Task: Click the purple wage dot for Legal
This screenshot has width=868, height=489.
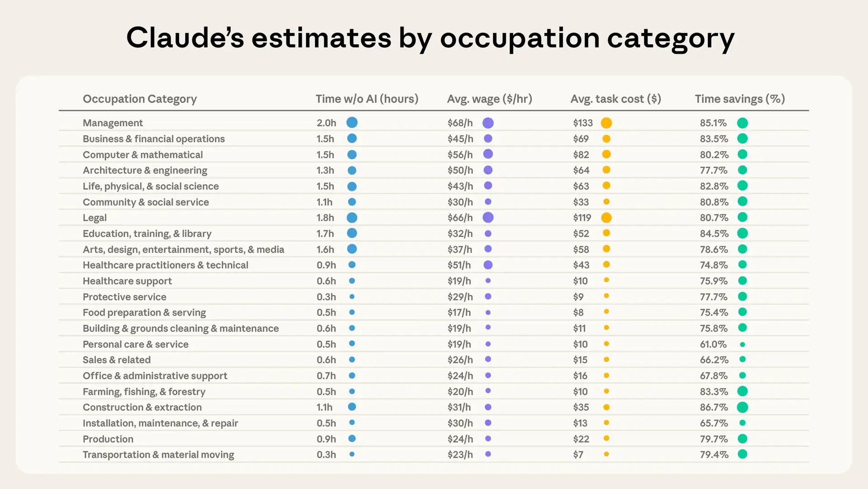Action: pyautogui.click(x=488, y=218)
